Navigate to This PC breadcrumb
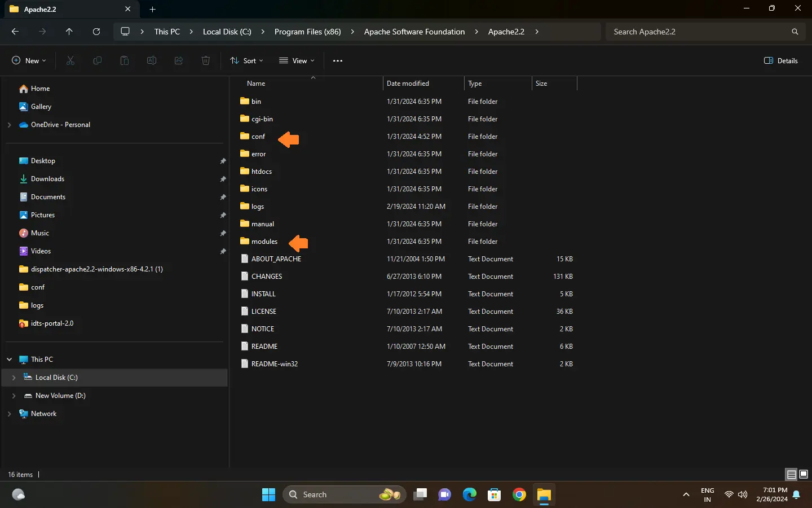The height and width of the screenshot is (508, 812). point(167,32)
